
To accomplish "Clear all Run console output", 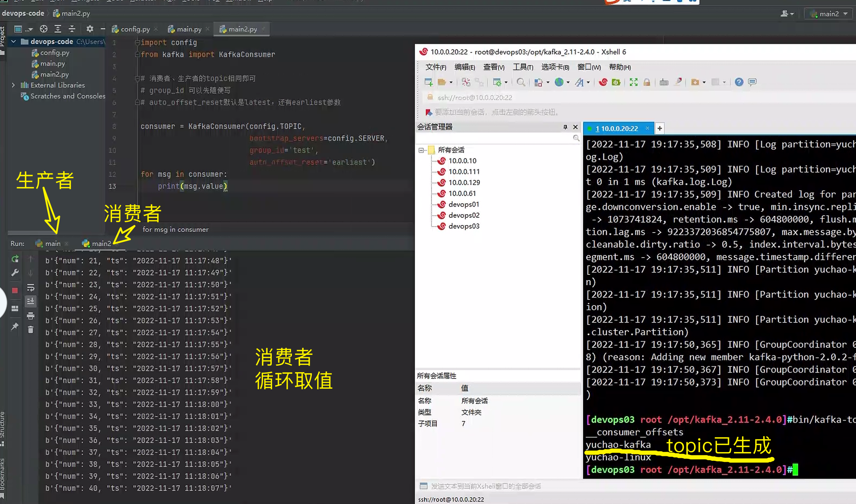I will [31, 329].
